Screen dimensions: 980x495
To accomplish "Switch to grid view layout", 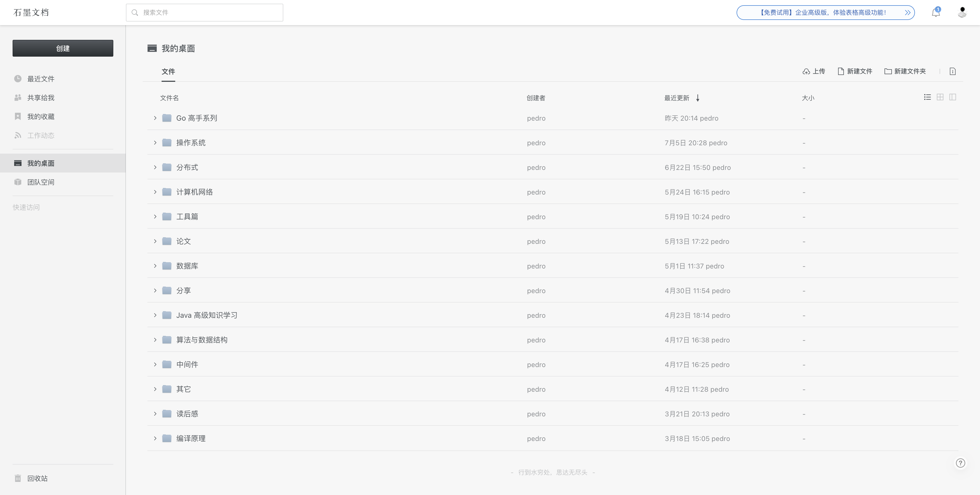I will (x=940, y=97).
